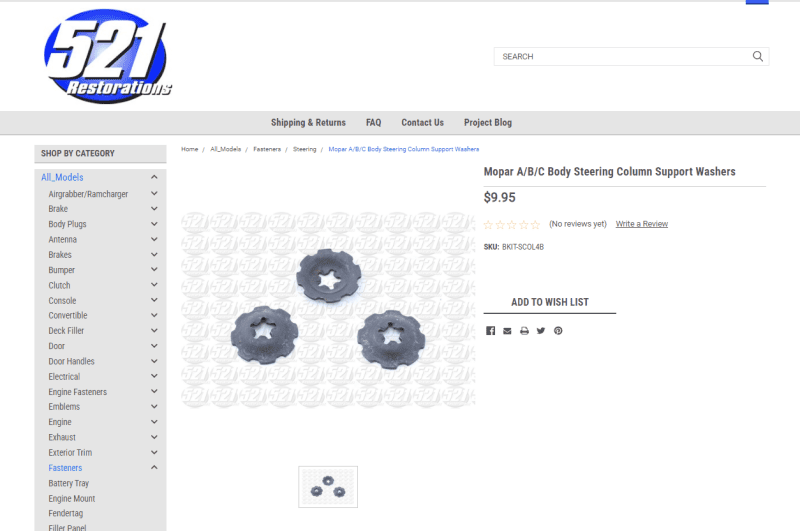The image size is (800, 531).
Task: Click the first rating star
Action: point(489,225)
